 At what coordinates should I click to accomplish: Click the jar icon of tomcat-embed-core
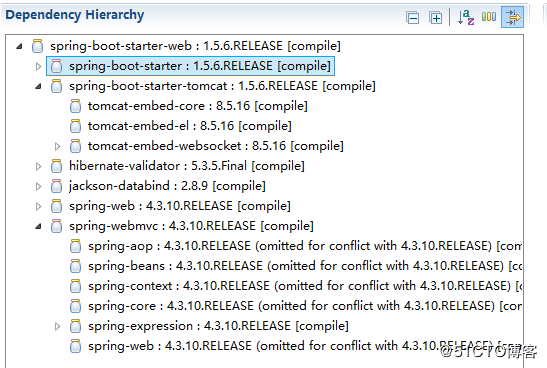tap(75, 106)
